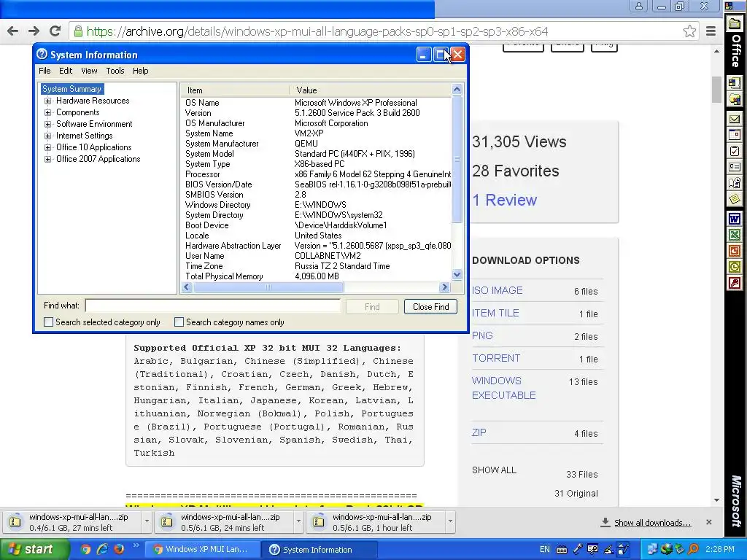This screenshot has width=747, height=560.
Task: Expand Software Environment tree node
Action: pyautogui.click(x=47, y=124)
